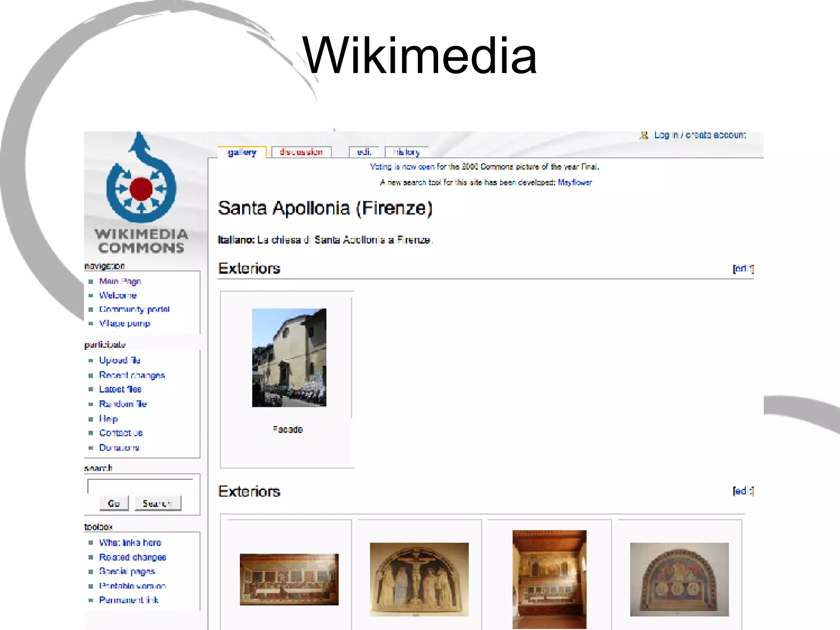Switch to the discussion tab

tap(301, 152)
